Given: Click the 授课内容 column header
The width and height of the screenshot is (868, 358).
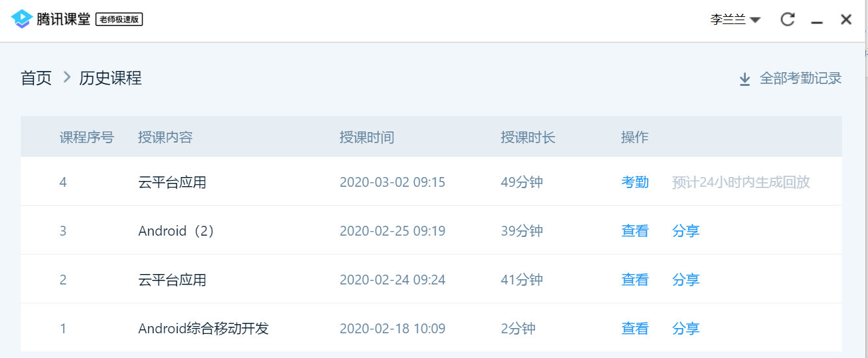Looking at the screenshot, I should 165,137.
